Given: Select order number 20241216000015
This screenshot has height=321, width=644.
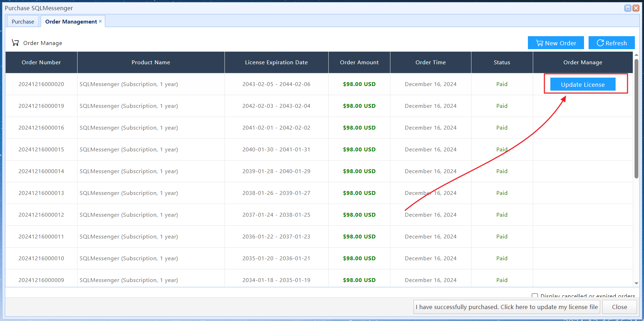Looking at the screenshot, I should click(41, 149).
